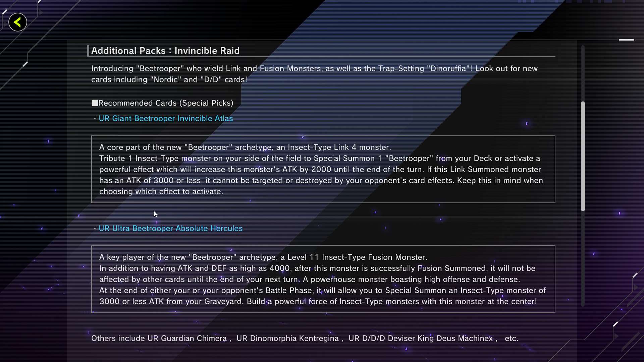The height and width of the screenshot is (362, 644).
Task: Click the gray bar left of heading
Action: [x=88, y=51]
